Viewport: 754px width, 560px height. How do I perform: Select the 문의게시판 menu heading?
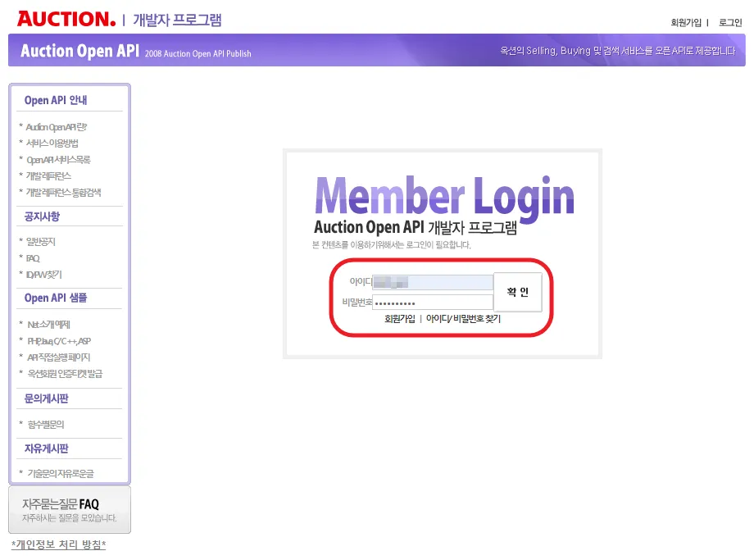click(x=46, y=398)
